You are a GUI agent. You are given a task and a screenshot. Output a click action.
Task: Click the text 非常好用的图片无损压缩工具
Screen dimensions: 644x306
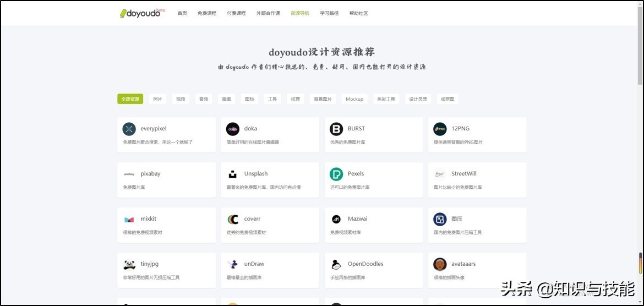click(151, 278)
